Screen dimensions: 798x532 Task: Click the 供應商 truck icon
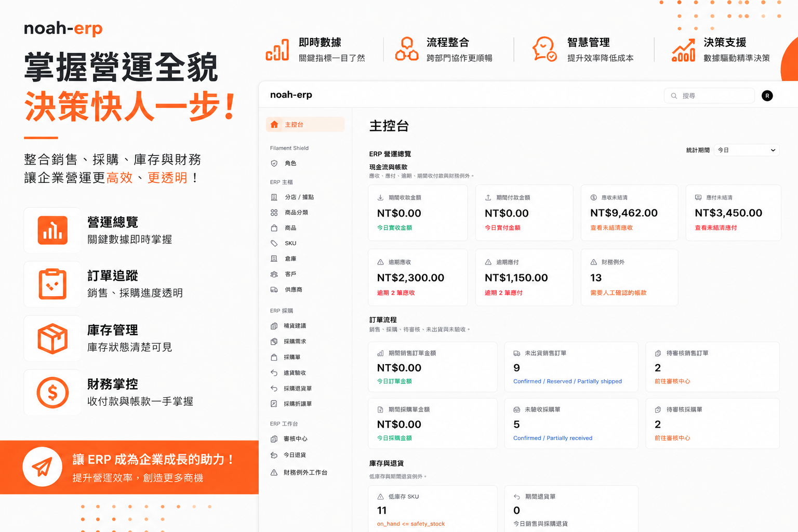point(274,290)
